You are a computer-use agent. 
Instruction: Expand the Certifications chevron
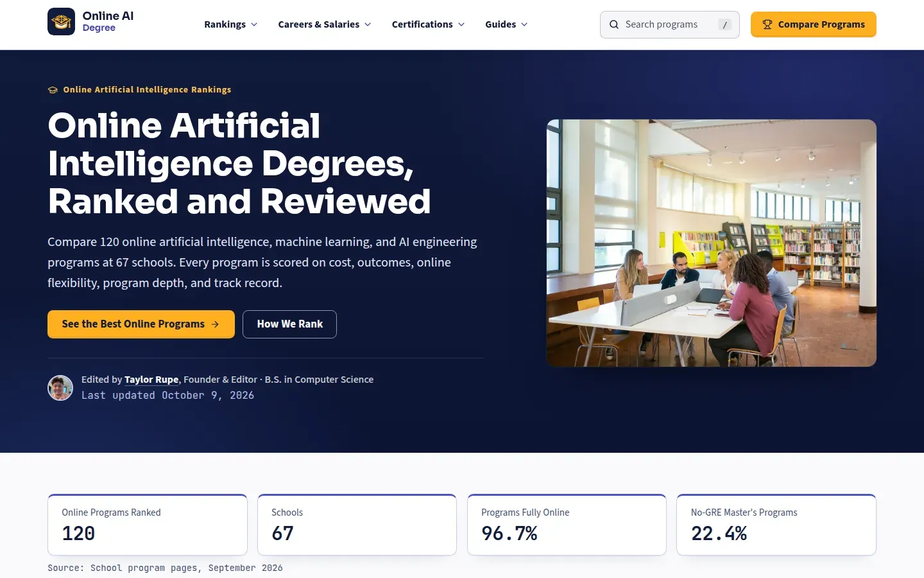point(461,24)
